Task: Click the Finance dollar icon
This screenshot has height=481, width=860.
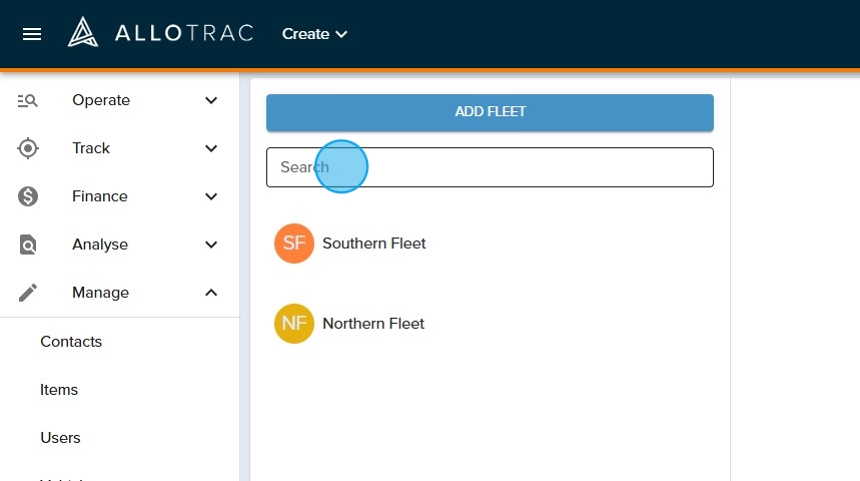Action: point(28,196)
